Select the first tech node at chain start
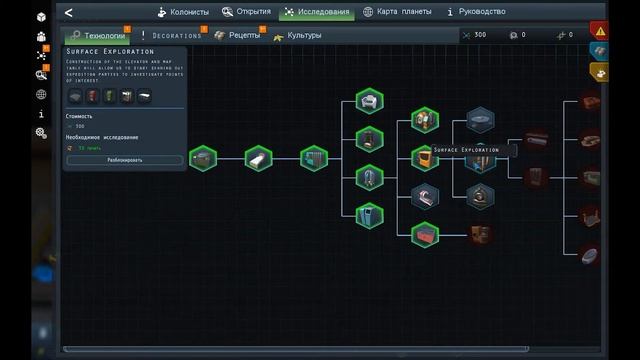640x360 pixels. 203,158
